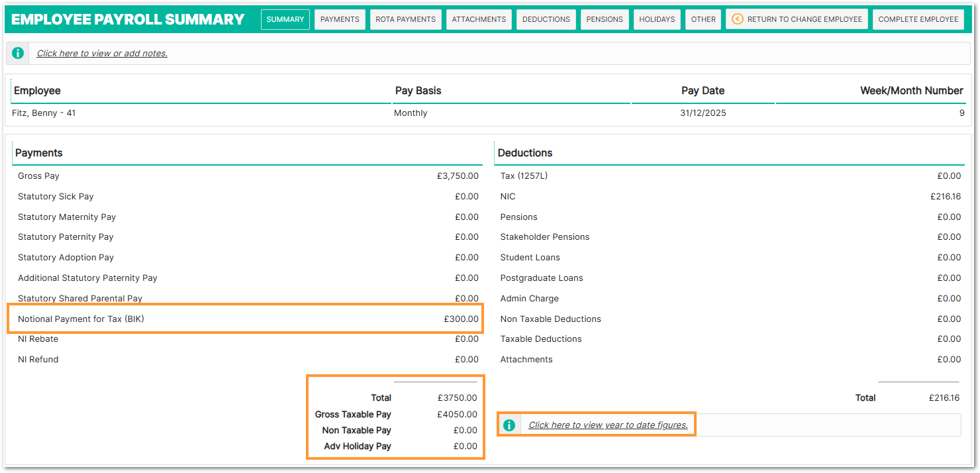Viewport: 980px width, 473px height.
Task: Select the Deductions tab
Action: [546, 19]
